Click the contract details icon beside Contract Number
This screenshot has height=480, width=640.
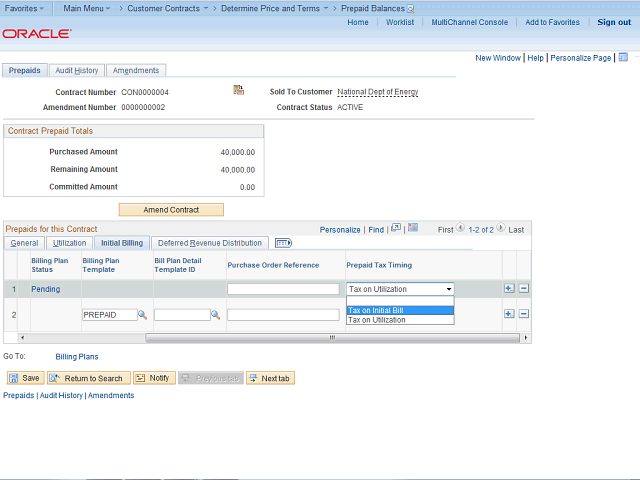point(239,91)
